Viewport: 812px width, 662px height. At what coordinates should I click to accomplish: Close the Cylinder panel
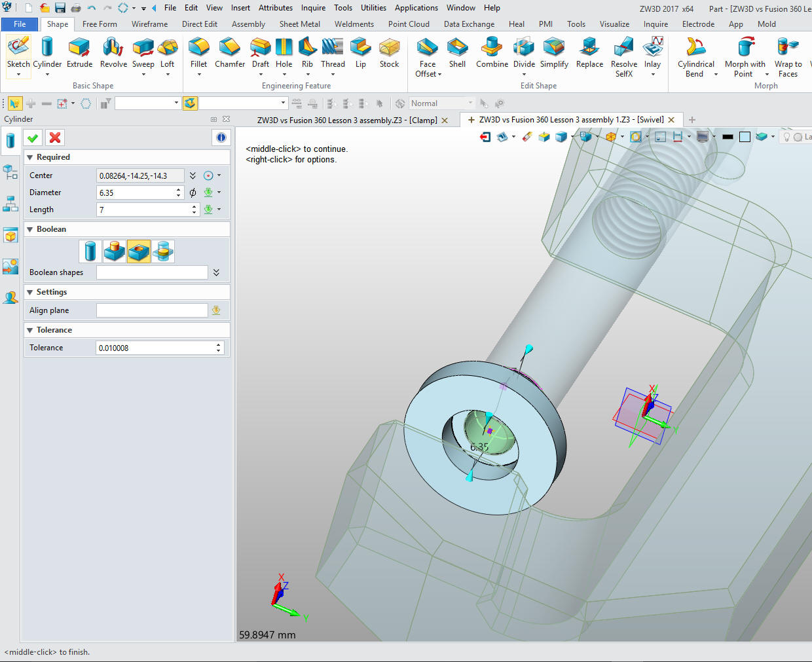click(226, 119)
